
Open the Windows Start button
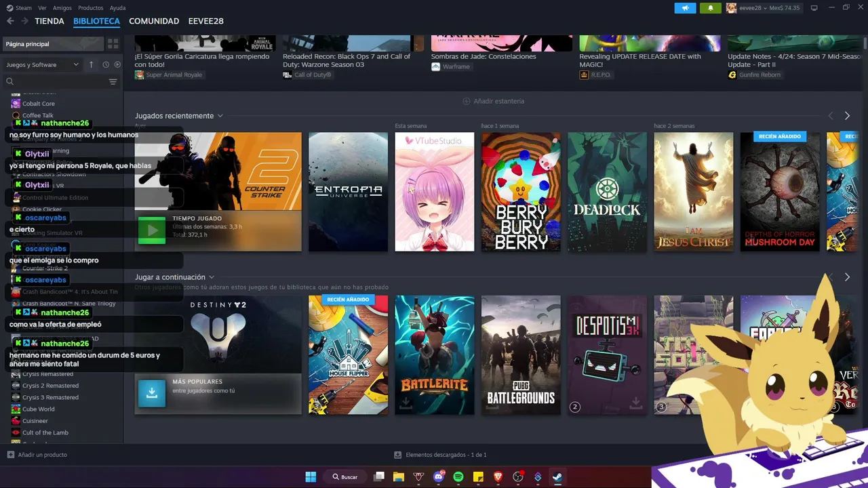point(311,476)
